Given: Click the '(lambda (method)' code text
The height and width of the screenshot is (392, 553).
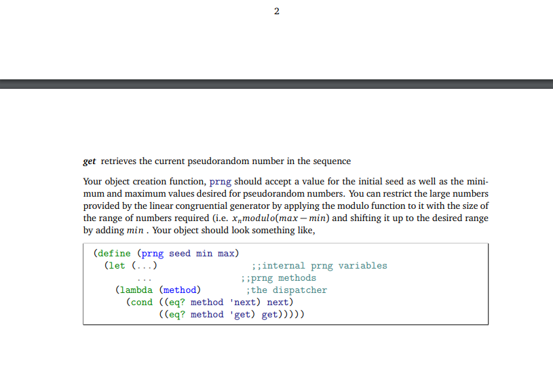Looking at the screenshot, I should 158,290.
